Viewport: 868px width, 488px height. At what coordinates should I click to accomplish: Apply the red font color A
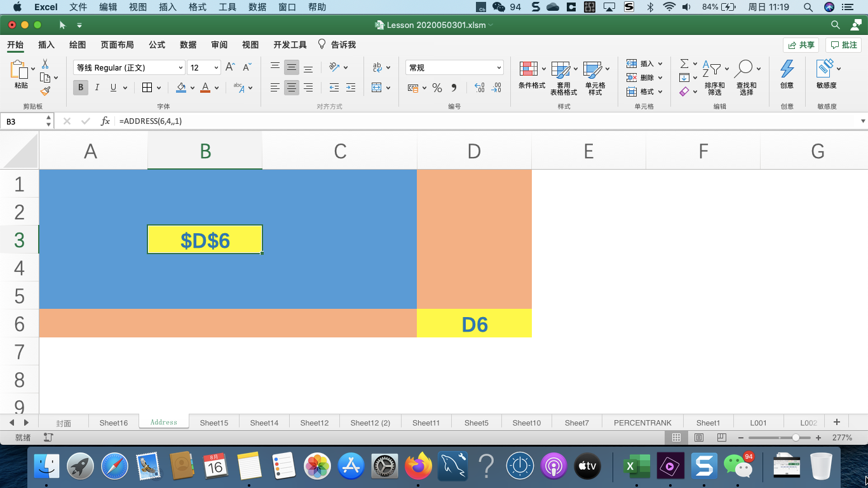tap(205, 88)
